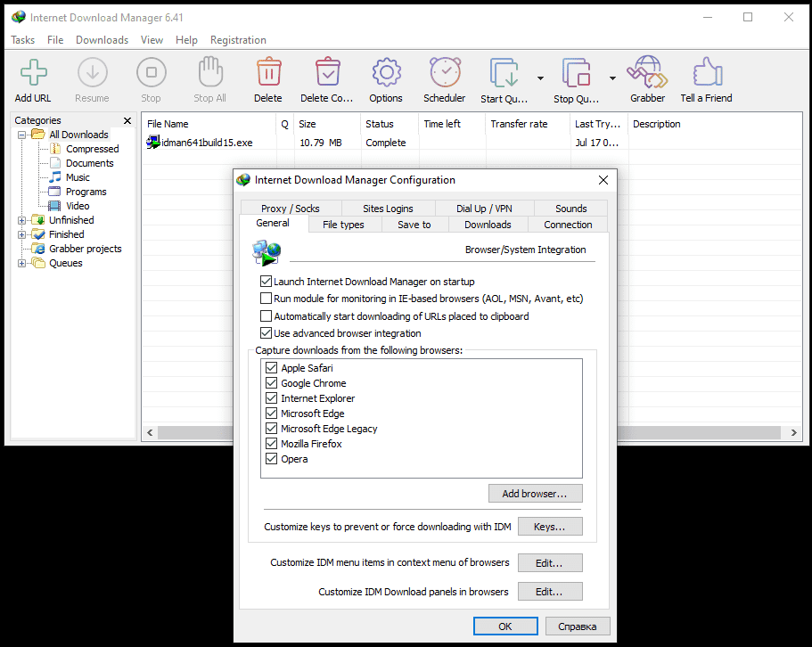Open the Tasks menu

[x=23, y=40]
